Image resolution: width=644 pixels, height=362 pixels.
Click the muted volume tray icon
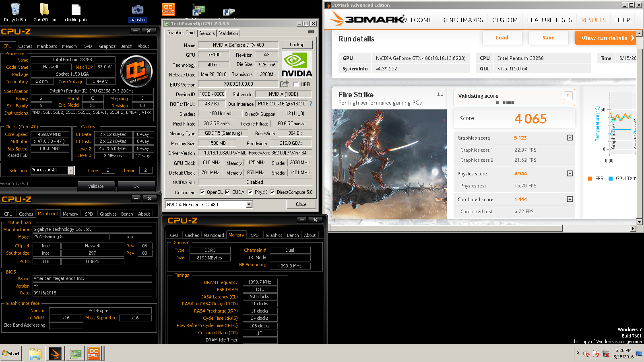586,354
